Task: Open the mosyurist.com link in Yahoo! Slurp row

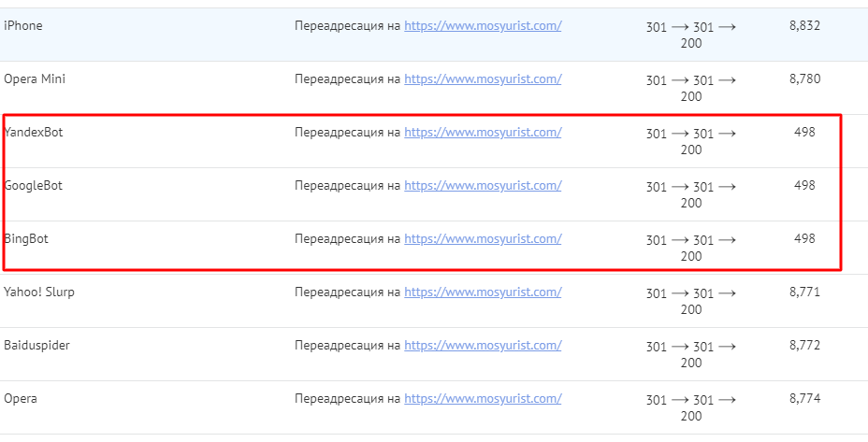Action: pos(483,292)
